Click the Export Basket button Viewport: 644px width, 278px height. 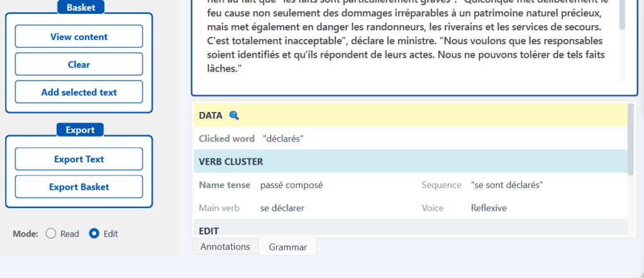pos(79,187)
